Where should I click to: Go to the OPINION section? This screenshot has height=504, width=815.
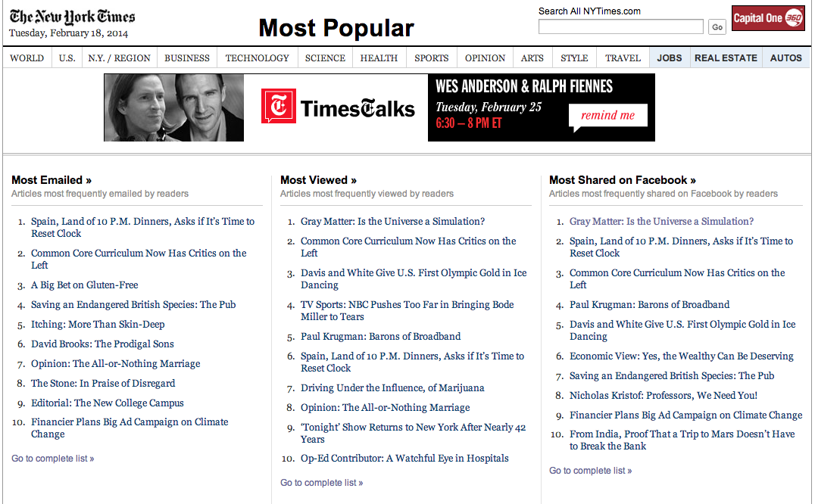[485, 58]
